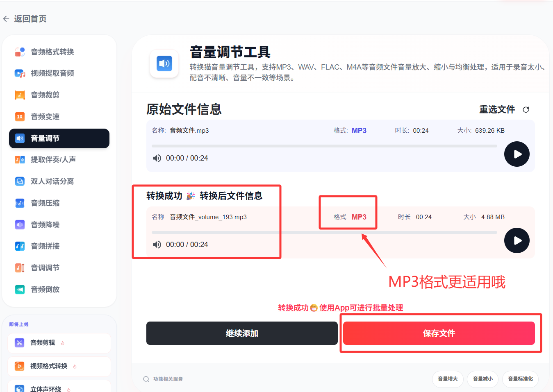
Task: Choose the 音频变速 1X icon
Action: [20, 117]
